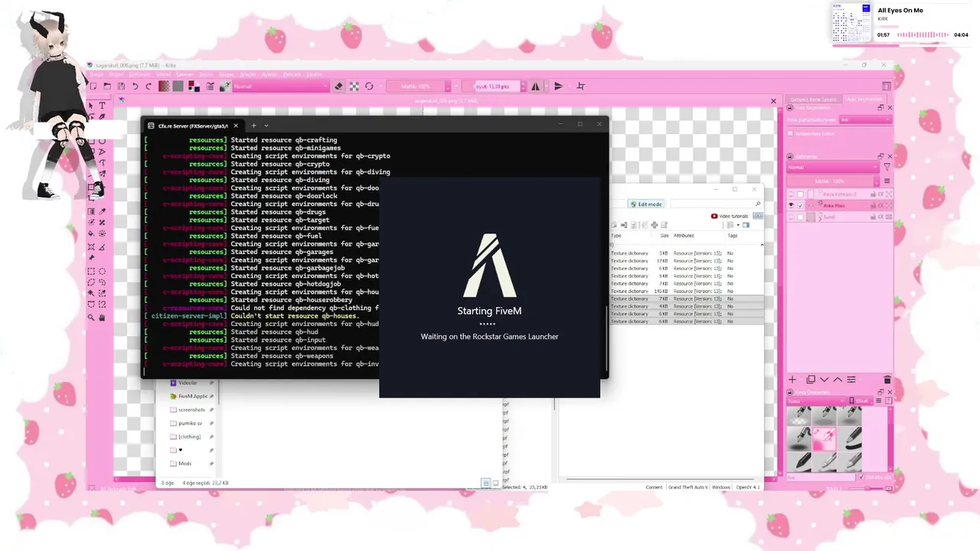Screen dimensions: 980x551
Task: Open terminal tab dropdown chevron
Action: coord(266,126)
